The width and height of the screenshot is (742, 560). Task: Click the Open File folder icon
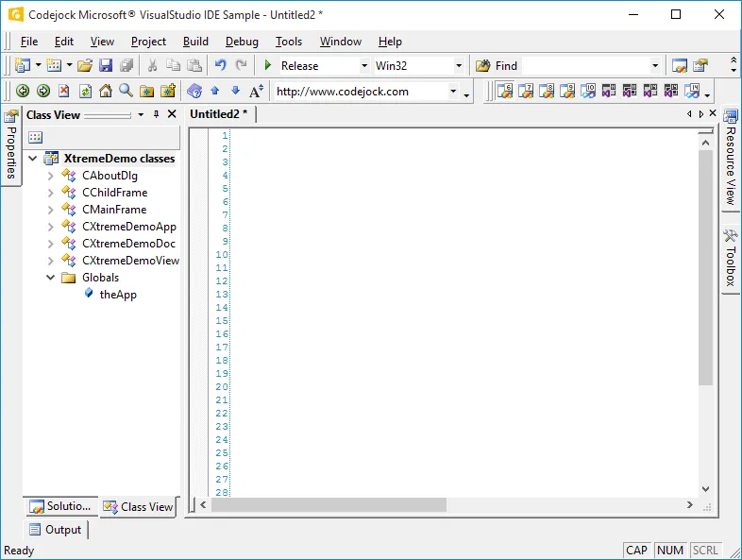pyautogui.click(x=85, y=65)
